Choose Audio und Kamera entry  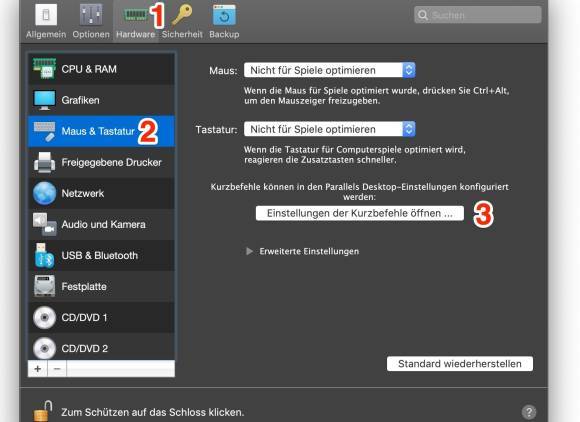[101, 224]
